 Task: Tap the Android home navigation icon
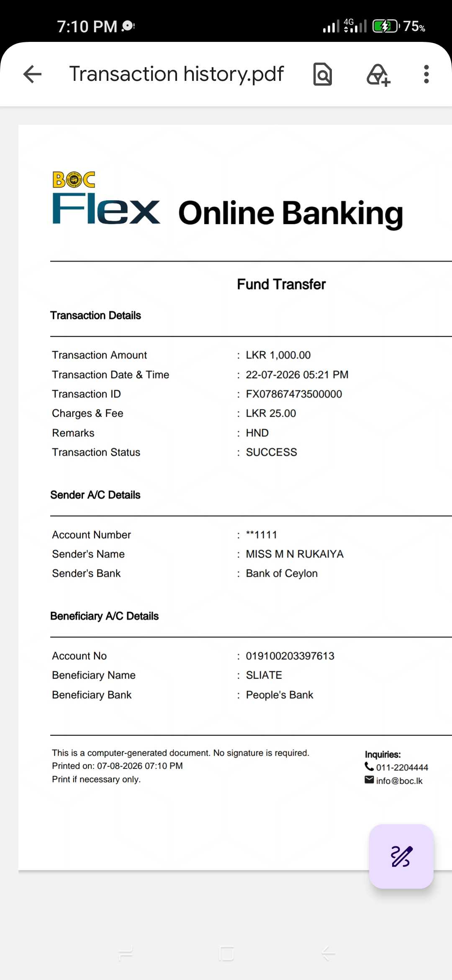(226, 954)
